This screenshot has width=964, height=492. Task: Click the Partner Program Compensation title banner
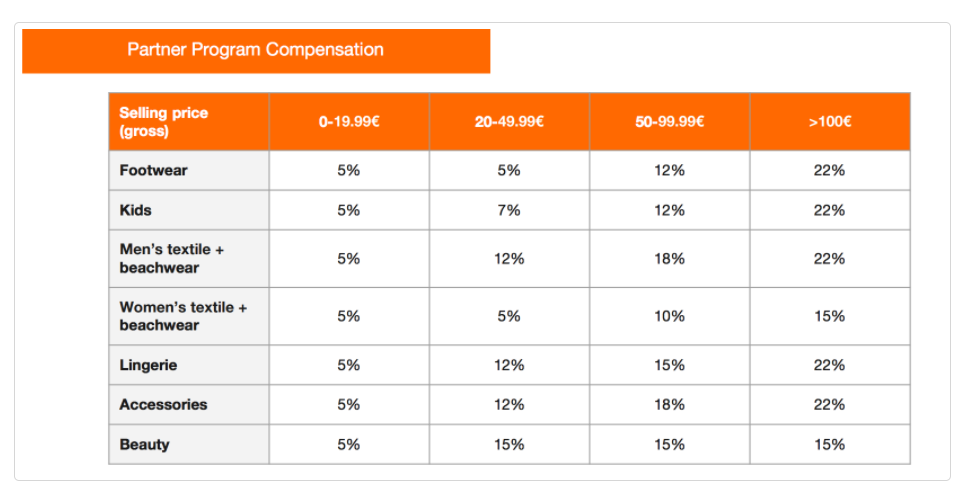click(255, 50)
